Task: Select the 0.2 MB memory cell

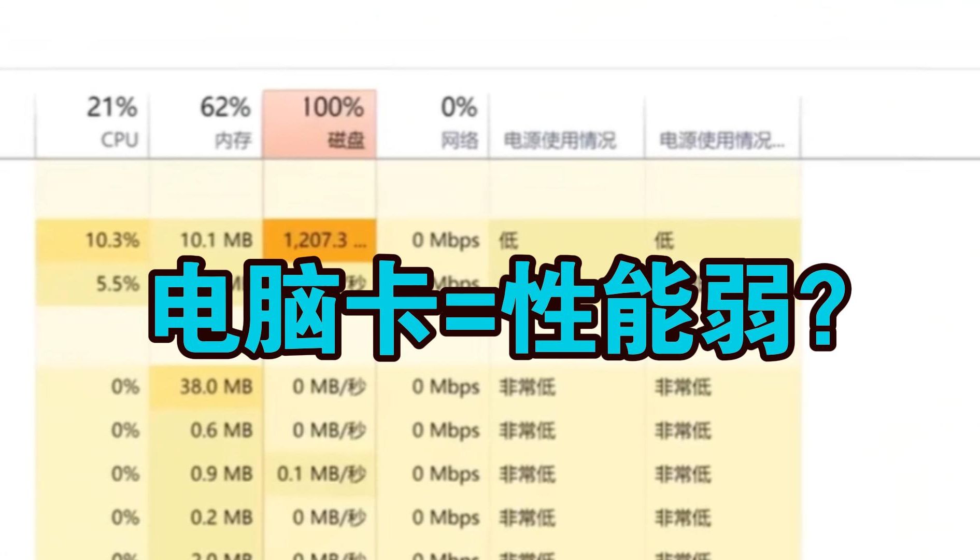Action: (x=206, y=517)
